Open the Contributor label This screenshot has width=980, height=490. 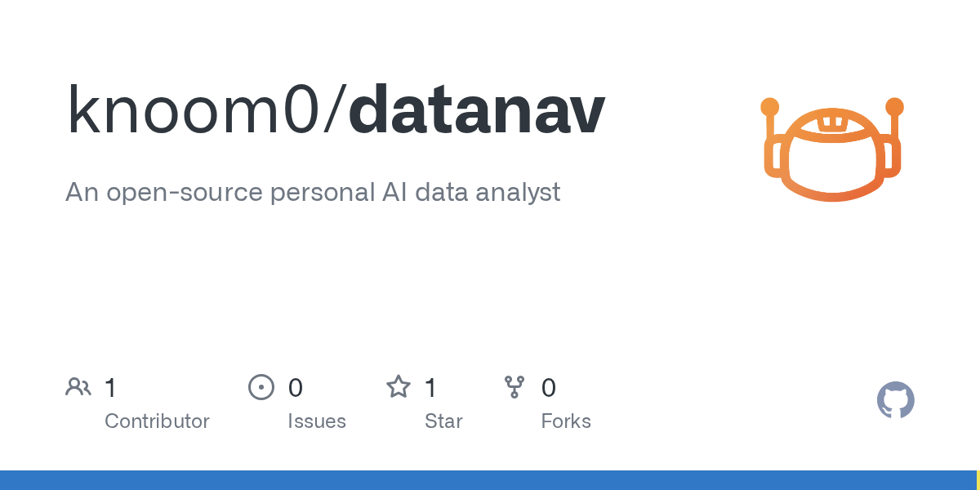[x=157, y=421]
